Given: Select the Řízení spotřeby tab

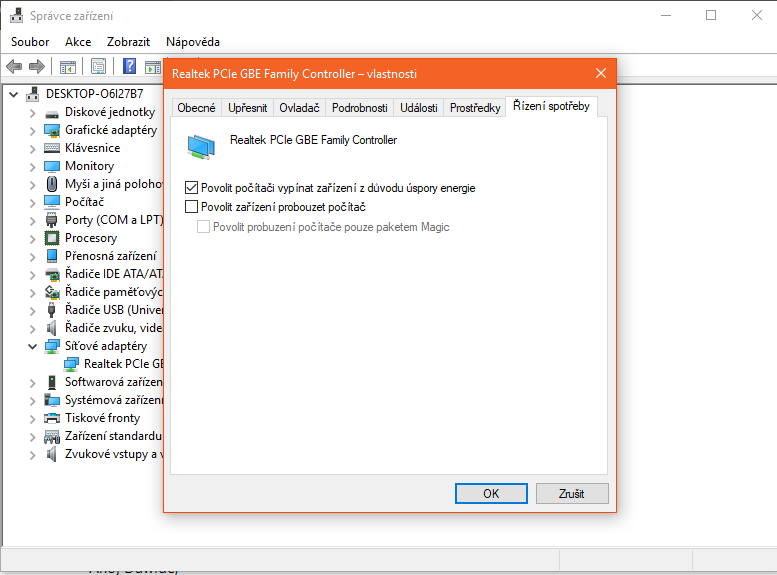Looking at the screenshot, I should click(551, 106).
